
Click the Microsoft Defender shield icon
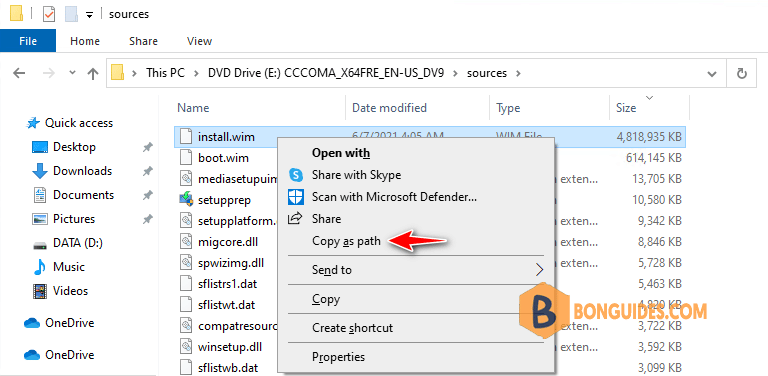296,197
